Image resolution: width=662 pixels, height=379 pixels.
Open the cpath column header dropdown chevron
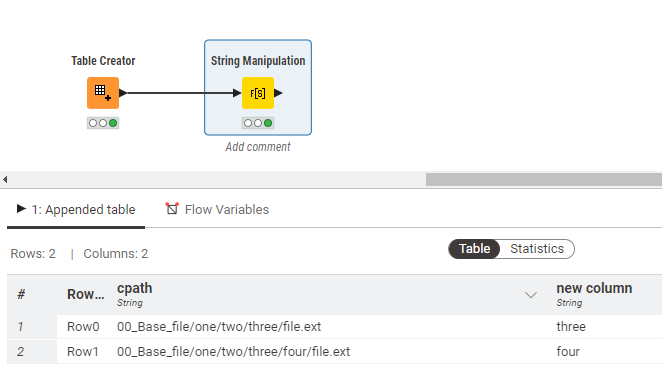click(531, 295)
